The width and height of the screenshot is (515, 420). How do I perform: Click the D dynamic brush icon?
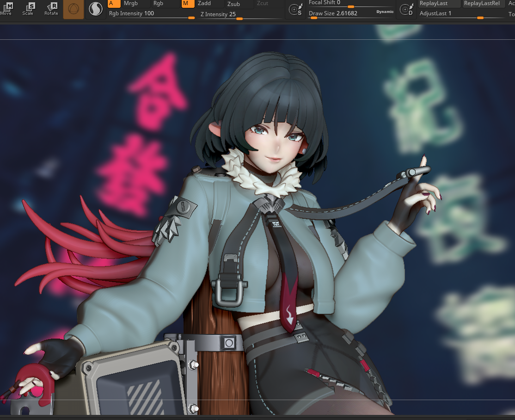click(406, 10)
